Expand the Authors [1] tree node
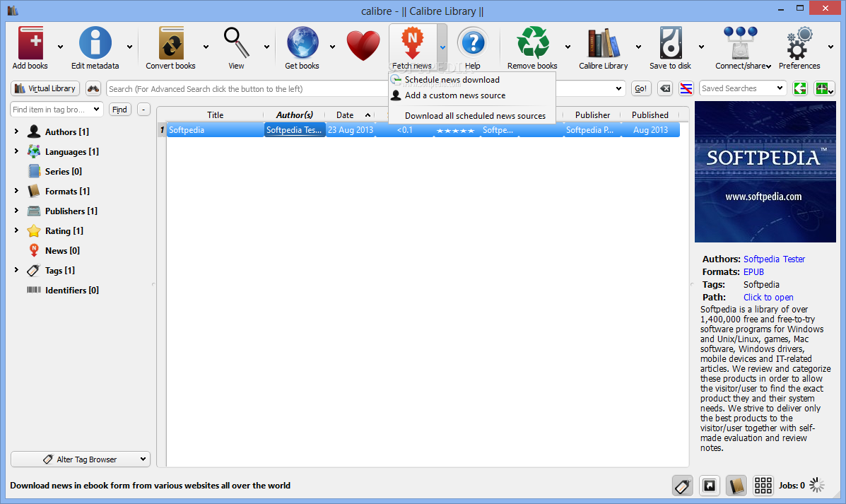Viewport: 846px width, 504px height. pos(16,131)
